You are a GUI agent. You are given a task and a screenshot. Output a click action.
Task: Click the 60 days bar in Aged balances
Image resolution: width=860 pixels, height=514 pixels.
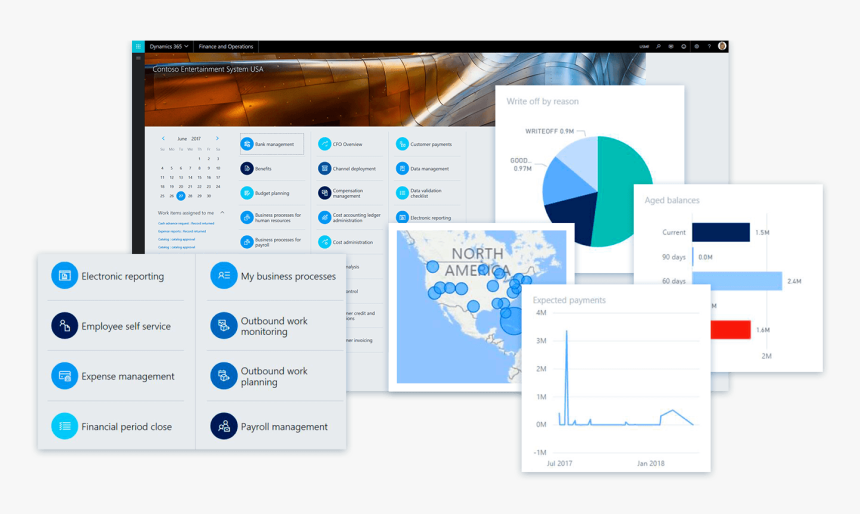[x=737, y=281]
